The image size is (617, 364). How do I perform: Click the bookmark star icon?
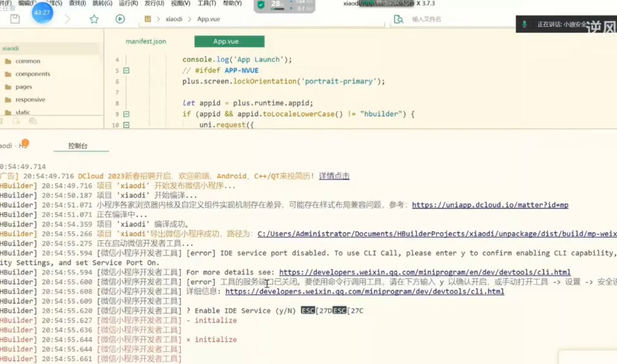coord(94,19)
